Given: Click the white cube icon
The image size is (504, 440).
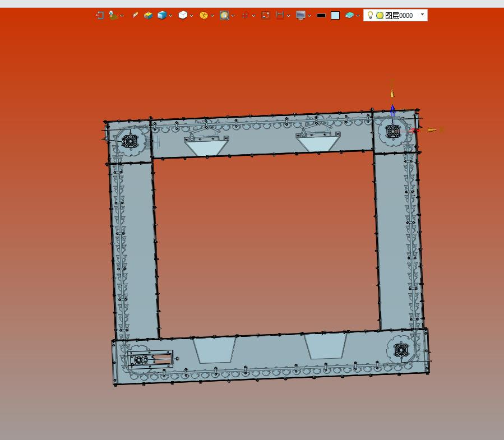Looking at the screenshot, I should [183, 16].
